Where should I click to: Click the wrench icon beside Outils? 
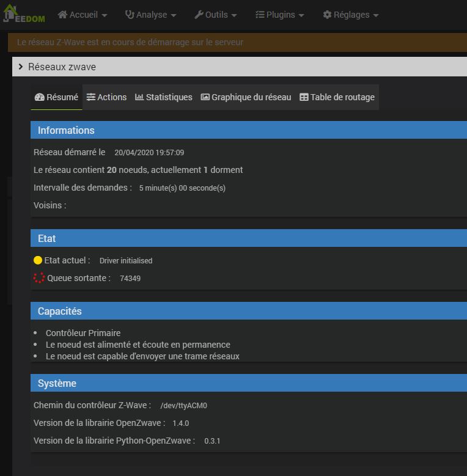[199, 15]
